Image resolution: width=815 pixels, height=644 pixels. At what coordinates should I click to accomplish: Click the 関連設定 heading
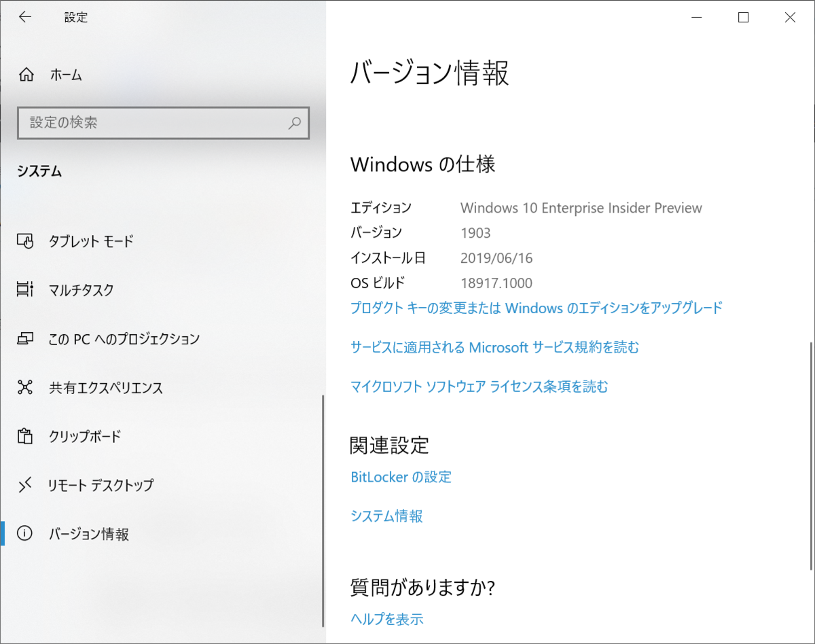(x=390, y=445)
